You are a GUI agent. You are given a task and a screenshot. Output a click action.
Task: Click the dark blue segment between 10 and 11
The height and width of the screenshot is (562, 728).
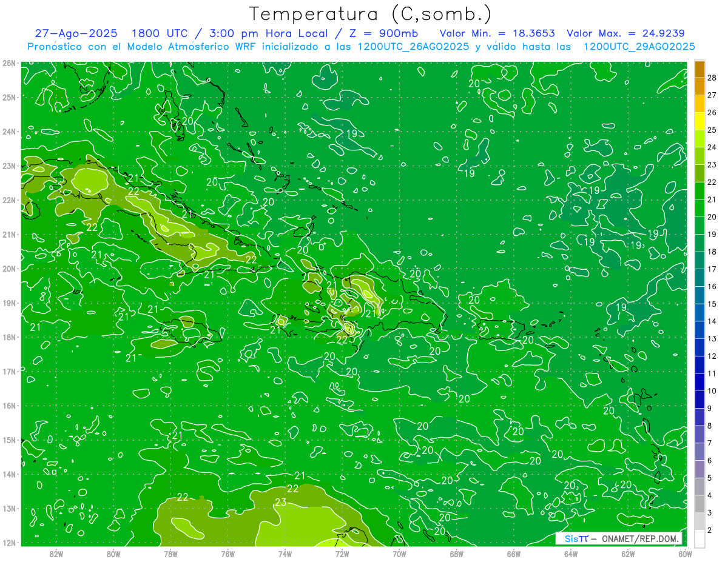pyautogui.click(x=699, y=383)
